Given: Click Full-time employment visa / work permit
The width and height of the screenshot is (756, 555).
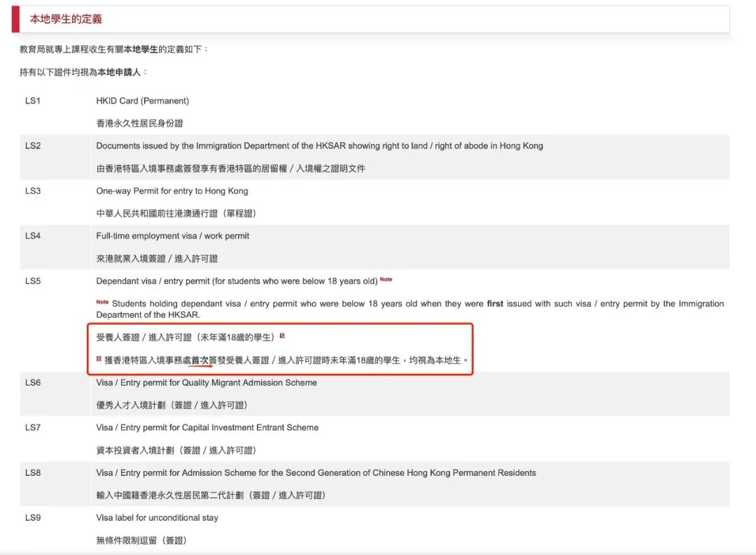Looking at the screenshot, I should point(172,236).
